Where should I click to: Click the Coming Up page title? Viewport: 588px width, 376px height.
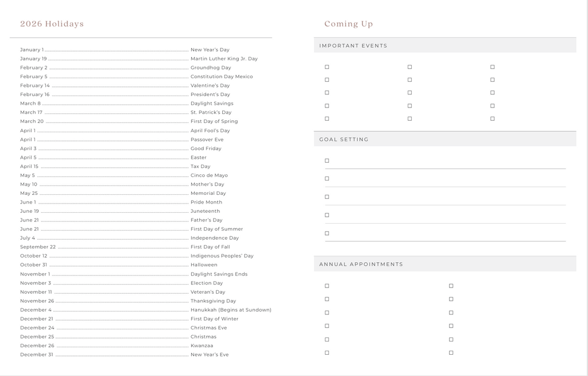[x=348, y=24]
